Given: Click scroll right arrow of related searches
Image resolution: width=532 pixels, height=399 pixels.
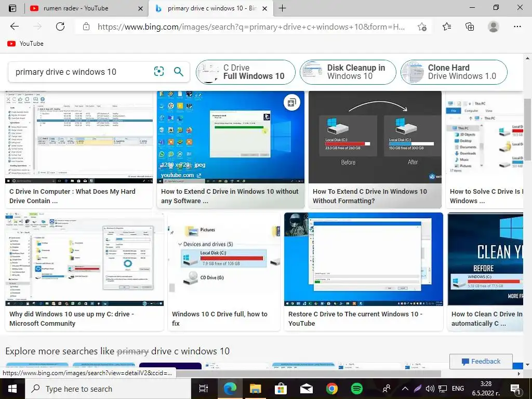Looking at the screenshot, I should [519, 374].
